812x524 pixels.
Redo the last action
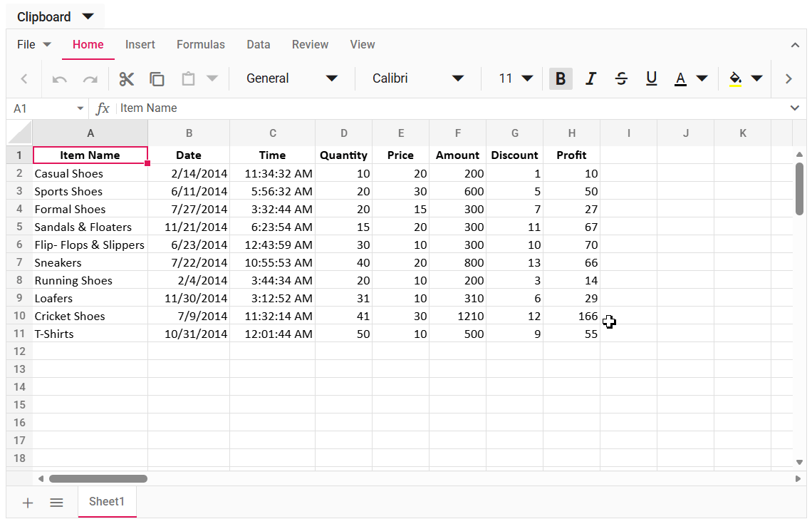pos(90,78)
